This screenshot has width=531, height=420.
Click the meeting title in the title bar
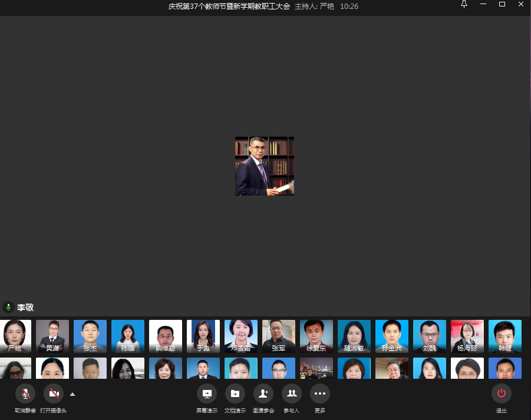tap(229, 6)
